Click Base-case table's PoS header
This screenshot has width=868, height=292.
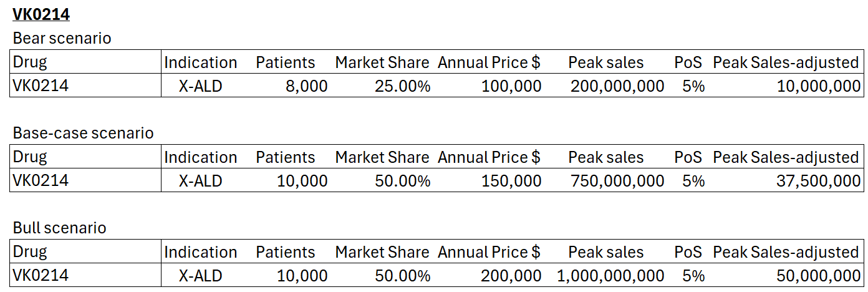[688, 157]
